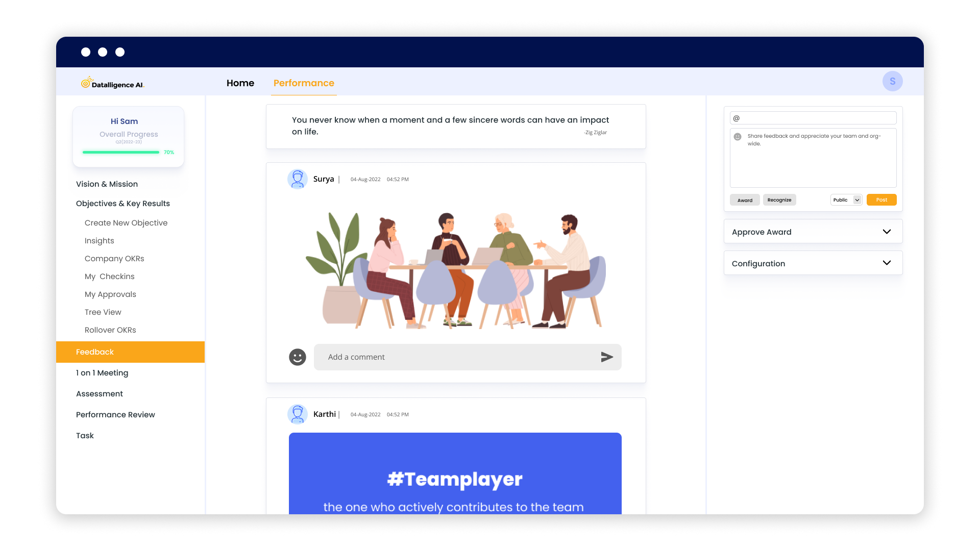This screenshot has width=980, height=551.
Task: Toggle the Award button in feedback panel
Action: [746, 199]
